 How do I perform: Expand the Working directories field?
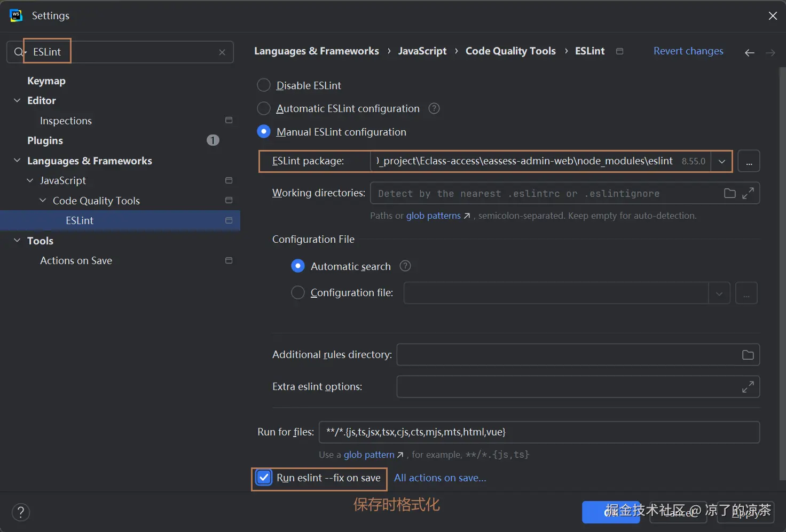[748, 193]
